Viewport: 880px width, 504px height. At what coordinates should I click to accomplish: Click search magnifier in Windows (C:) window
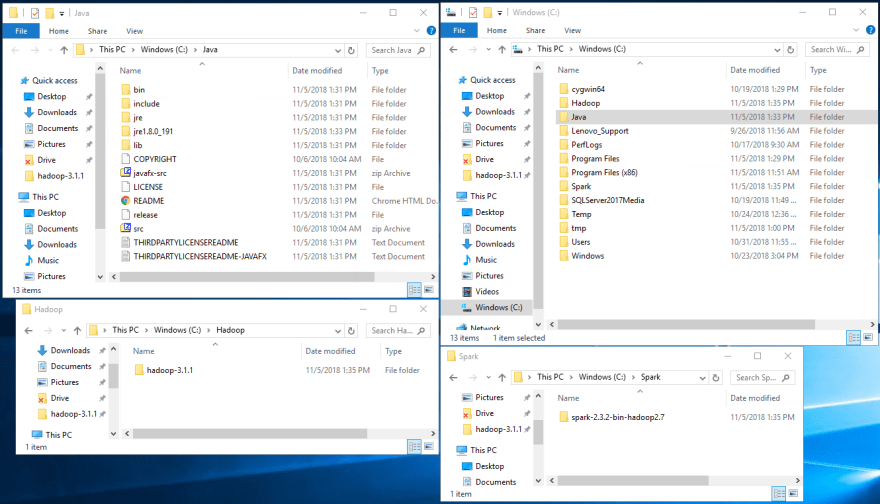tap(860, 49)
